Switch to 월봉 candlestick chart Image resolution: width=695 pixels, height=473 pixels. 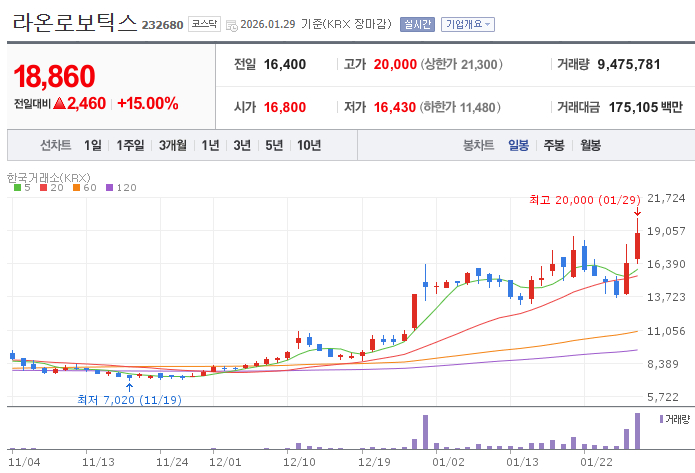[x=590, y=145]
